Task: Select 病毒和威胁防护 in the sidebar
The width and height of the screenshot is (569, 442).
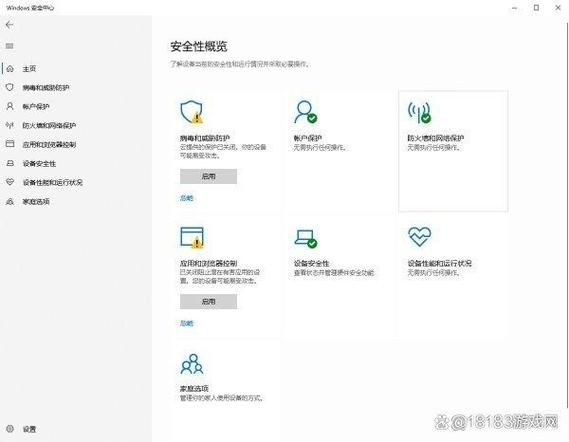Action: [46, 87]
